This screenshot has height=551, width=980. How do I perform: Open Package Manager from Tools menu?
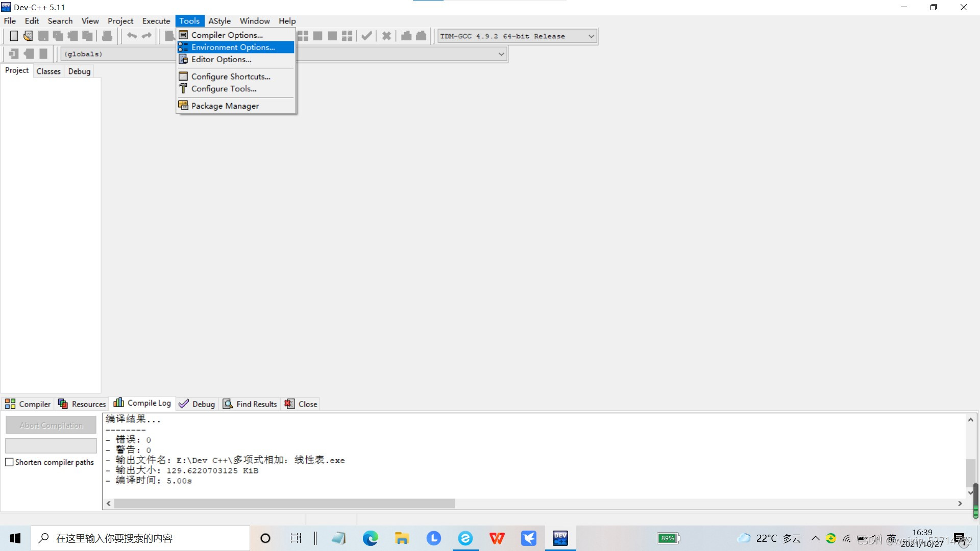225,106
